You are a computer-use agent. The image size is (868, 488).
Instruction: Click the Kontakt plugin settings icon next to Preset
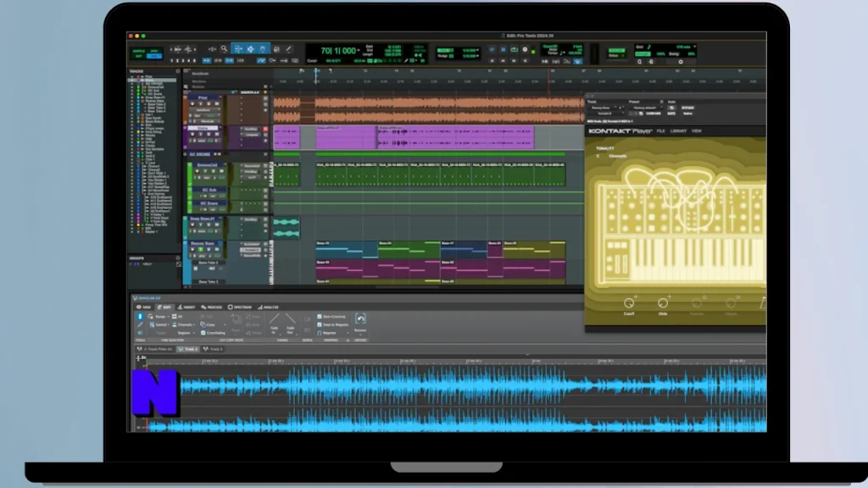[661, 102]
